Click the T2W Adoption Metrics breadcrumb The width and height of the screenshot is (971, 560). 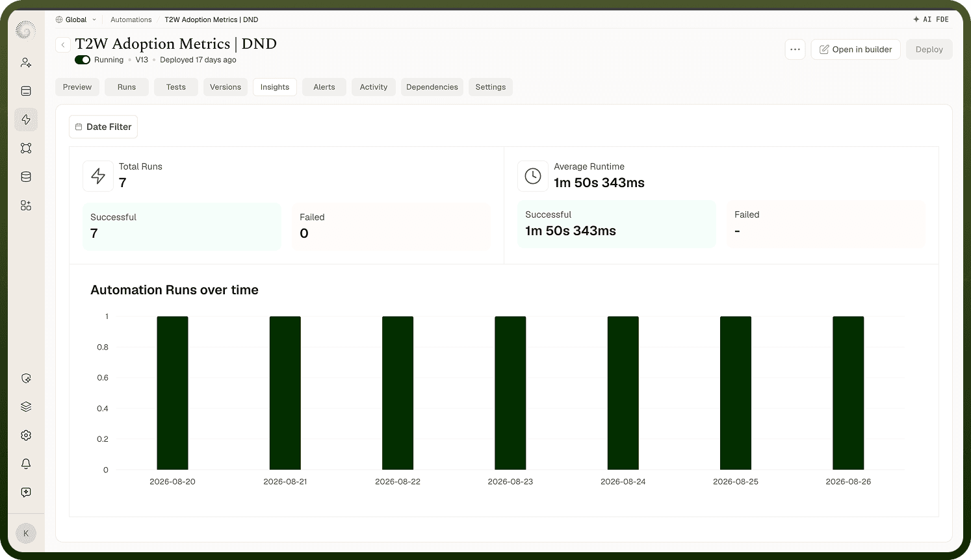coord(211,19)
